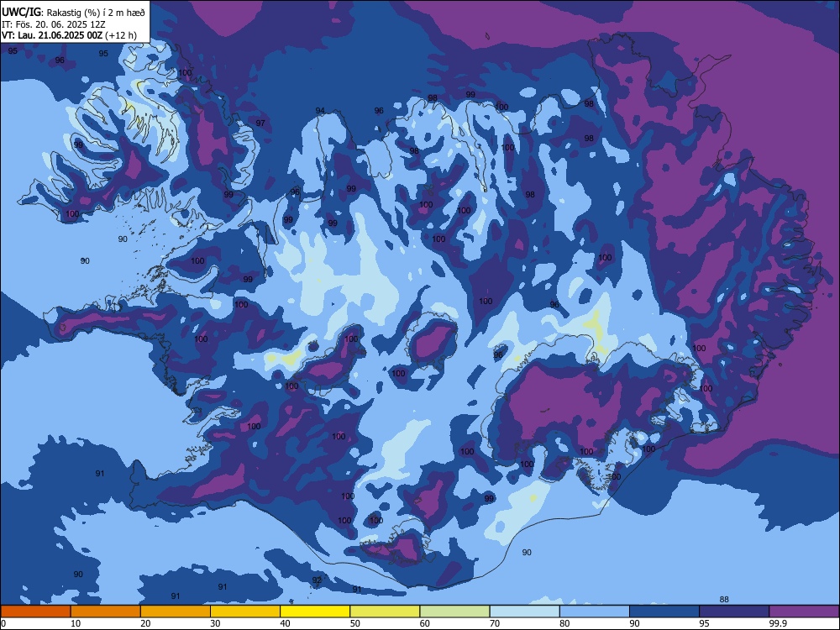The height and width of the screenshot is (630, 840).
Task: Click the '99.9' color scale tick label
Action: pos(778,623)
